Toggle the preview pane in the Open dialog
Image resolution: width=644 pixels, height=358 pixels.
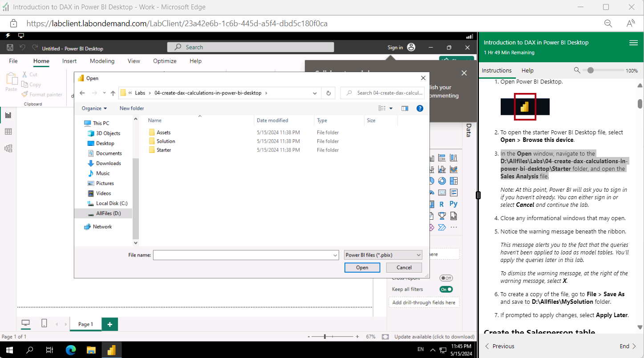405,108
